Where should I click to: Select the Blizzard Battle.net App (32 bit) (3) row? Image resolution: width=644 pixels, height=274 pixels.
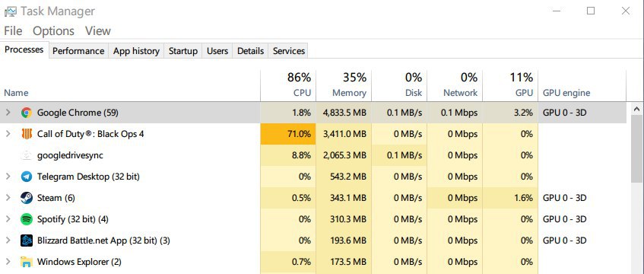click(x=313, y=241)
